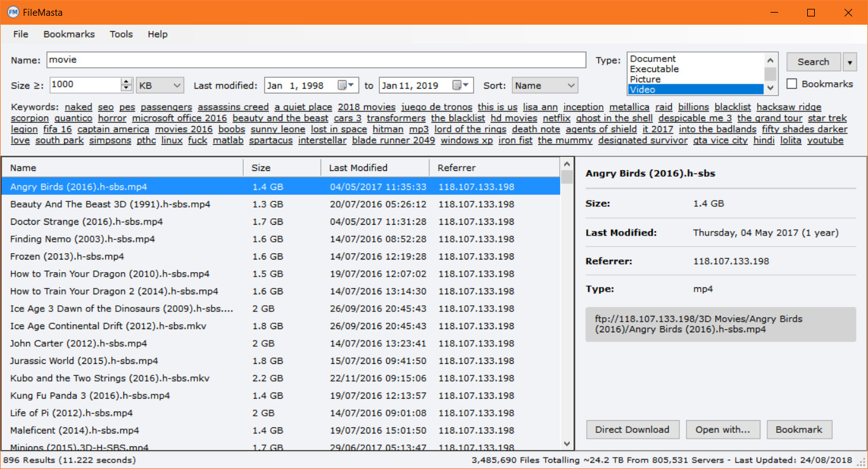The image size is (868, 469).
Task: Bookmark the selected file
Action: pyautogui.click(x=799, y=430)
